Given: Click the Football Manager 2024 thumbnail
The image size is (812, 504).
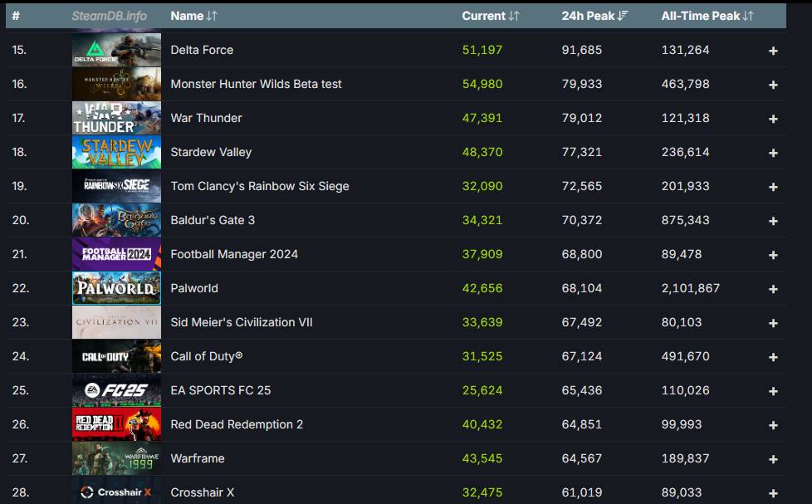Looking at the screenshot, I should (116, 254).
